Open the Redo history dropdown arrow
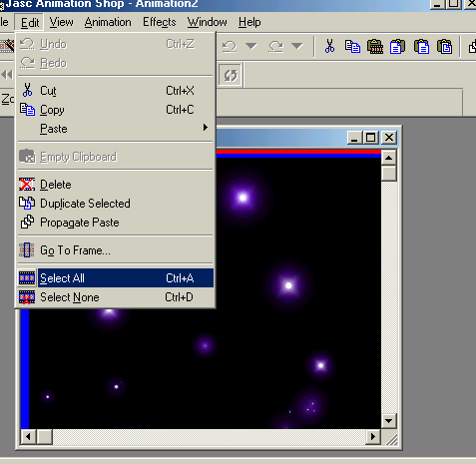This screenshot has height=464, width=476. [x=297, y=46]
